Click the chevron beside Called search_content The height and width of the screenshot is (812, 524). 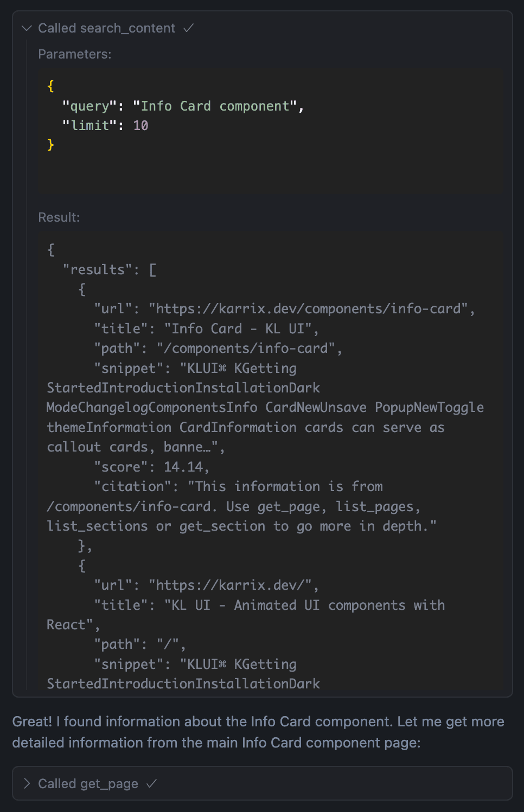[x=25, y=28]
